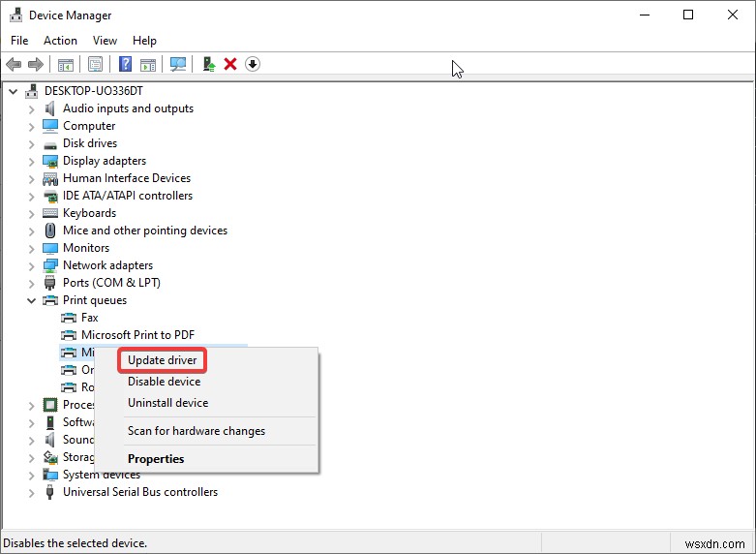Screen dimensions: 756x554
Task: Click the toolbar Forward arrow
Action: 36,64
